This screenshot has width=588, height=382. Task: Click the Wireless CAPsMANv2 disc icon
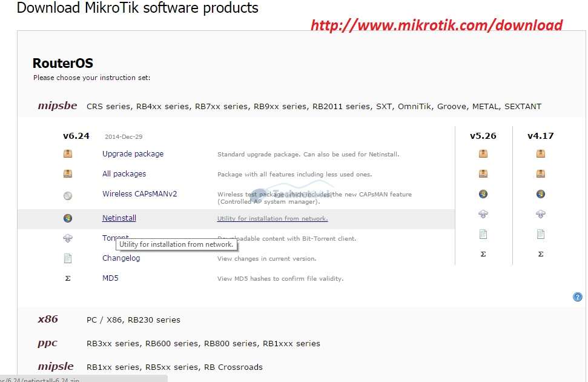(x=68, y=196)
